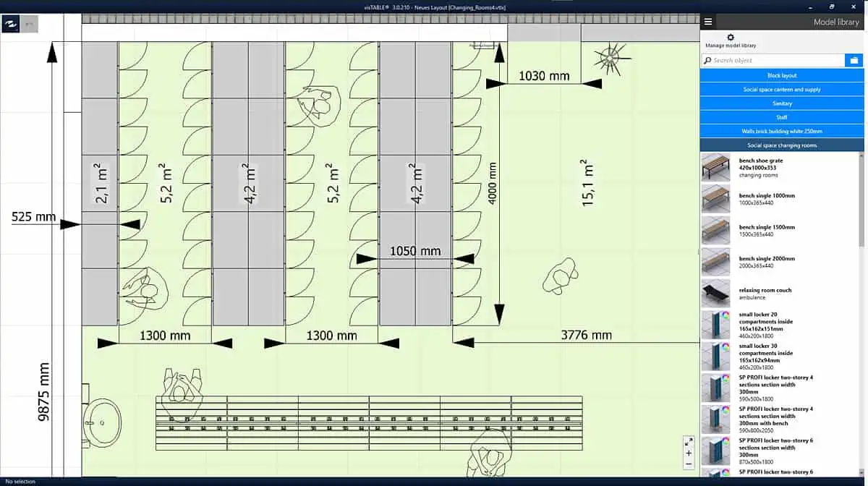Click the '4000 mm' vertical dimension label
The image size is (868, 486).
(493, 183)
